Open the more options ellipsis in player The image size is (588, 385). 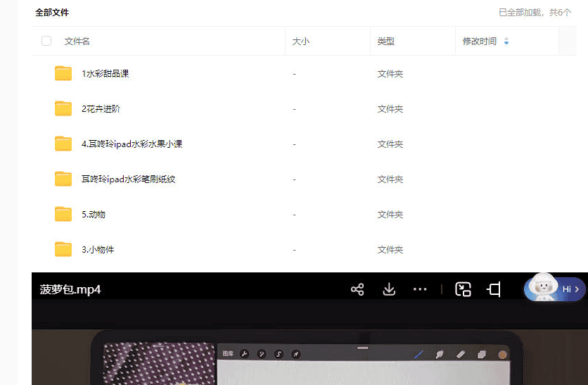420,289
